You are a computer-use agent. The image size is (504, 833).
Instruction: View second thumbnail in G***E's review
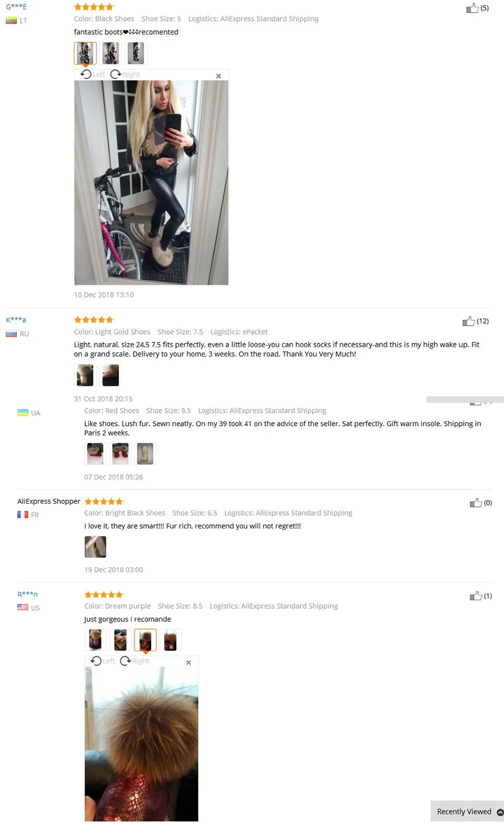[110, 53]
